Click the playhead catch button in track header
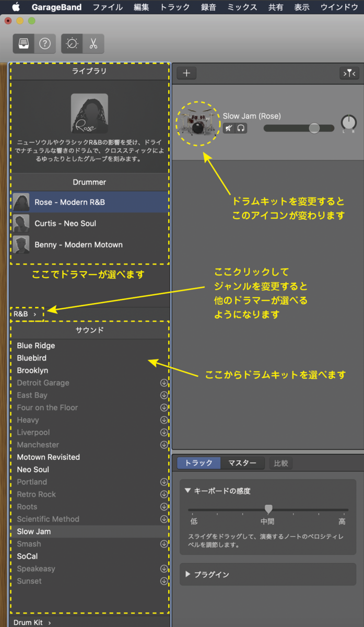This screenshot has width=364, height=627. (x=349, y=73)
